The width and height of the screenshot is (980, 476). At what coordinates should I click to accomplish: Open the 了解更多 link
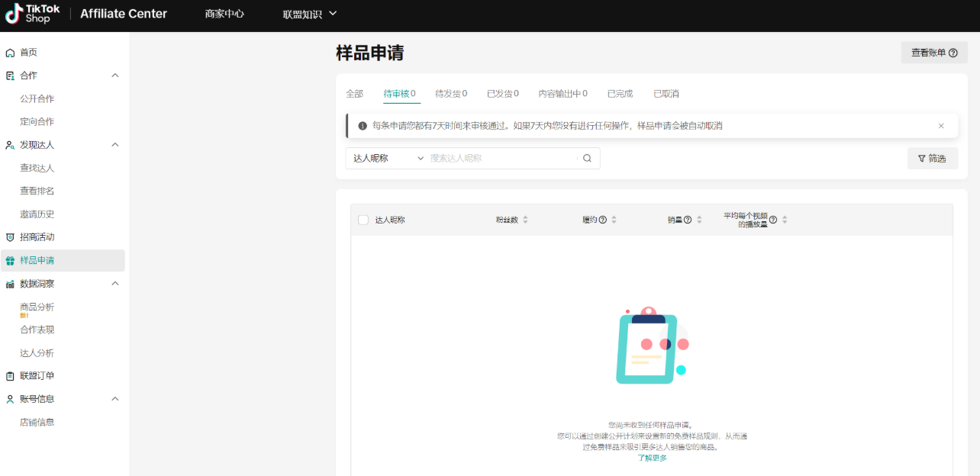[653, 458]
